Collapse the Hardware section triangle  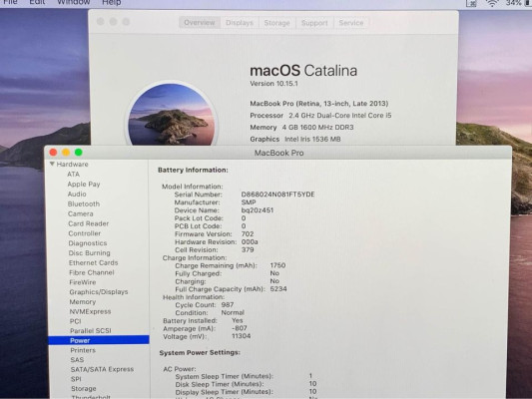point(52,164)
